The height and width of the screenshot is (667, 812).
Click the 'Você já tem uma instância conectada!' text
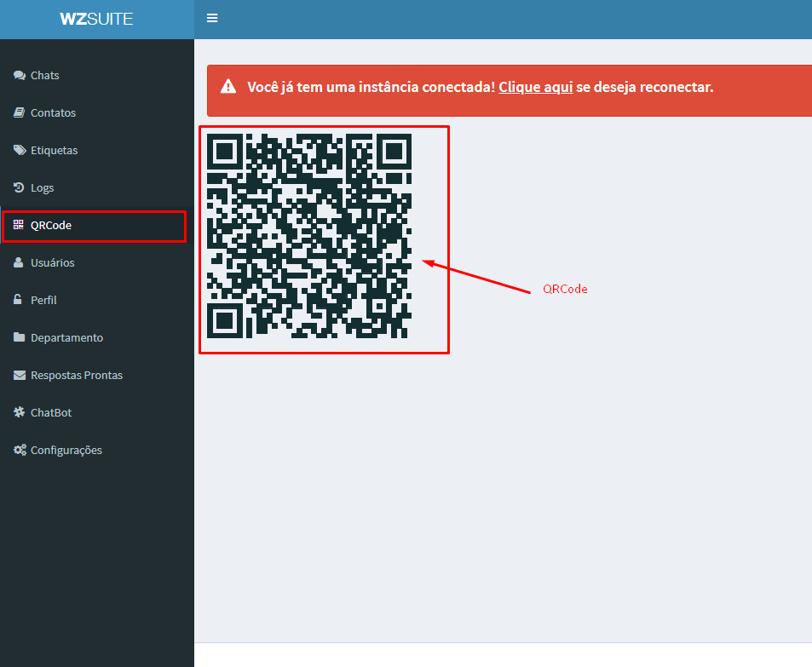coord(371,87)
